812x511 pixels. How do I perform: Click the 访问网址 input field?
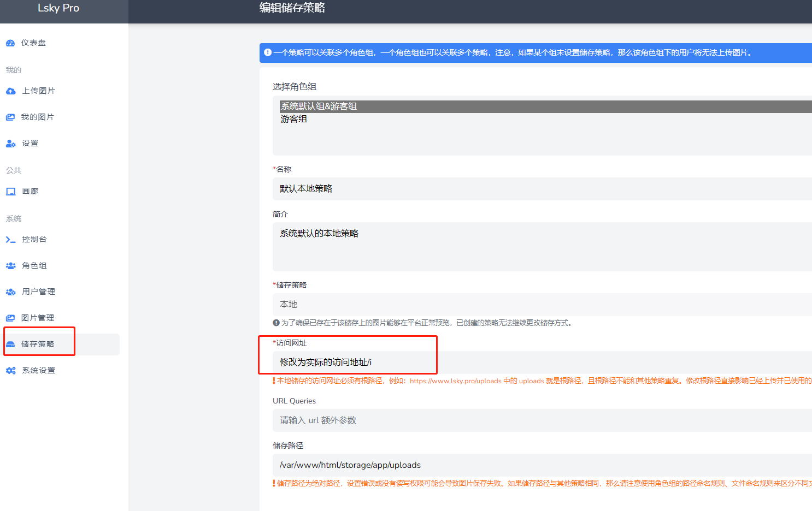[x=541, y=363]
